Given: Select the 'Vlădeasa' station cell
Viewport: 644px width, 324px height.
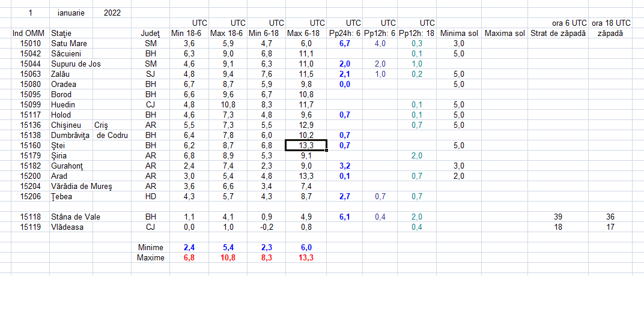Looking at the screenshot, I should coord(71,227).
